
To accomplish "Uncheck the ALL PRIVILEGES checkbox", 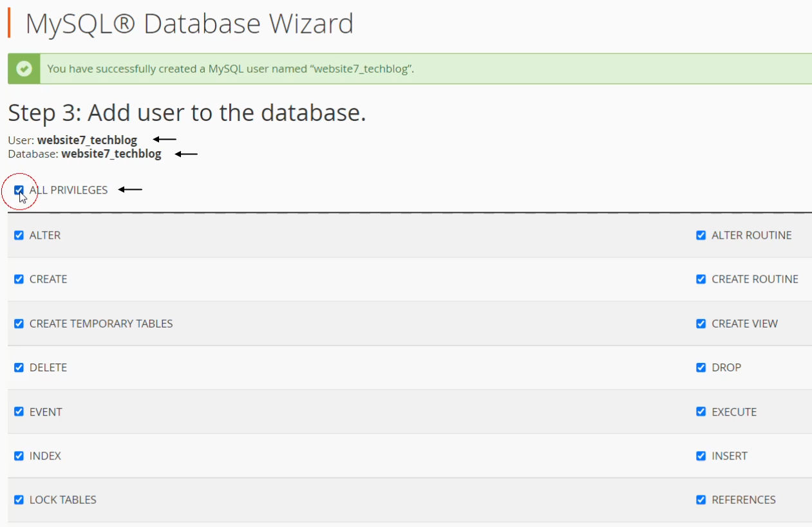I will (x=19, y=190).
